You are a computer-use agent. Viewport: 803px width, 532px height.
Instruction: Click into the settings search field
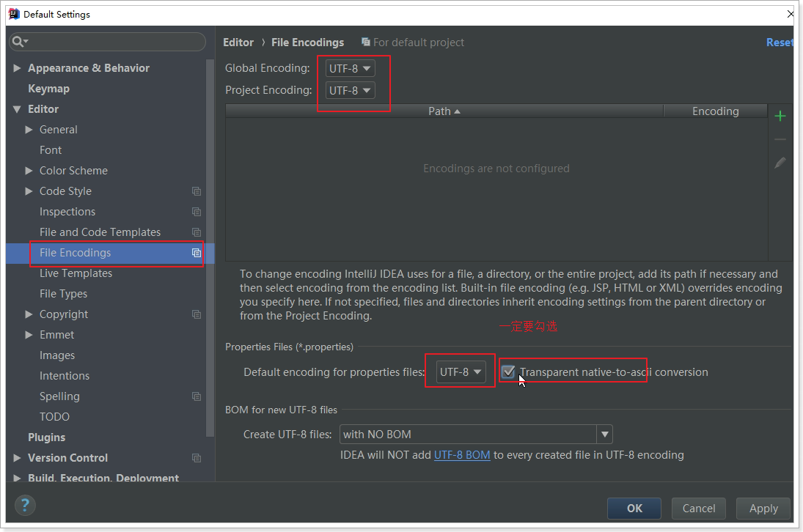pos(114,42)
